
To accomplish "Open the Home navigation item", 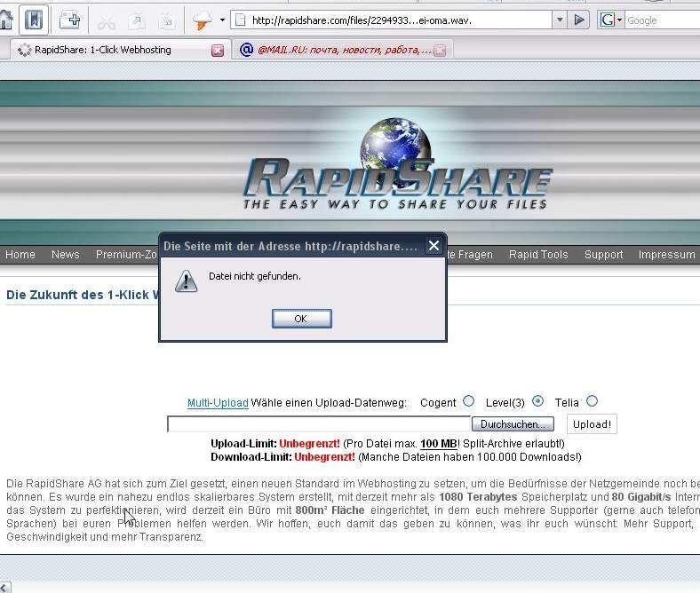I will (20, 255).
